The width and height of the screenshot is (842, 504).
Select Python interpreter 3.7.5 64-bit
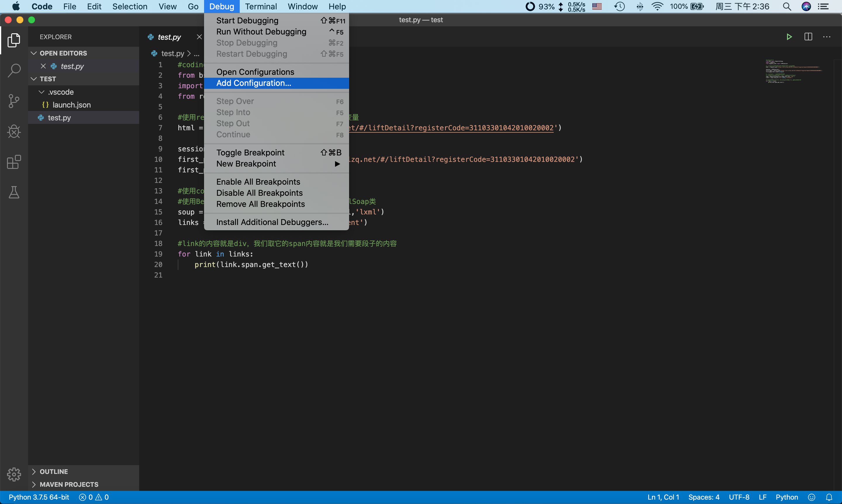click(x=39, y=497)
